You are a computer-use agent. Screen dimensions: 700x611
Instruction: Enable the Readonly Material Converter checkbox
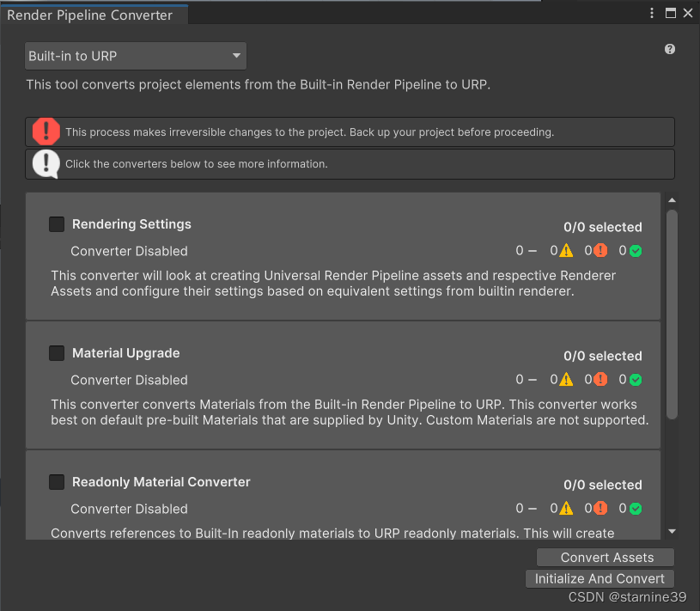click(x=57, y=482)
